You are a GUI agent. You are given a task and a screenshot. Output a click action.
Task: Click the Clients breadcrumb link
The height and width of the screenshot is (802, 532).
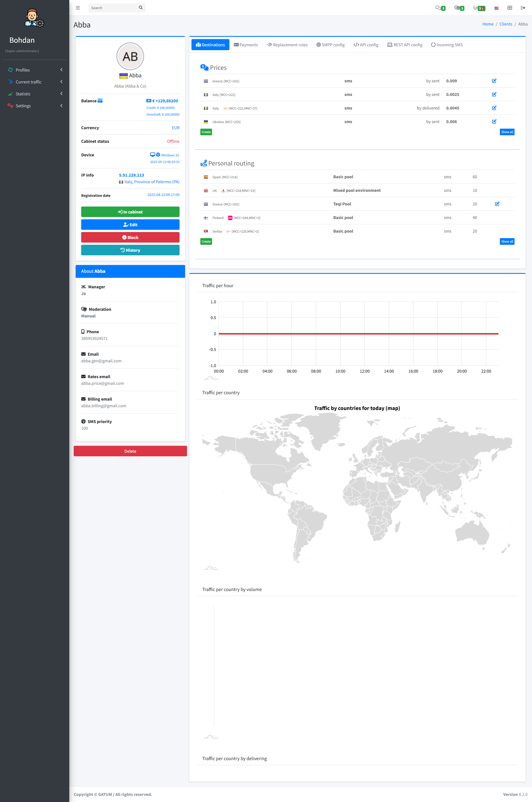(505, 24)
